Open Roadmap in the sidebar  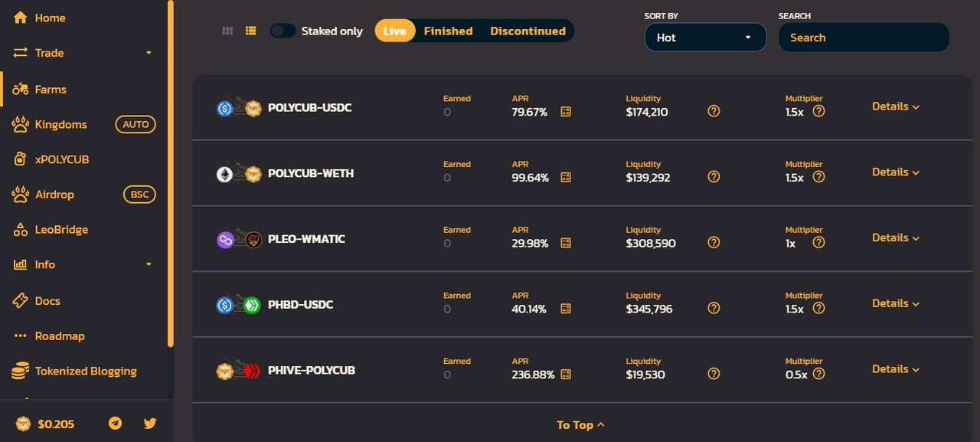click(x=60, y=336)
